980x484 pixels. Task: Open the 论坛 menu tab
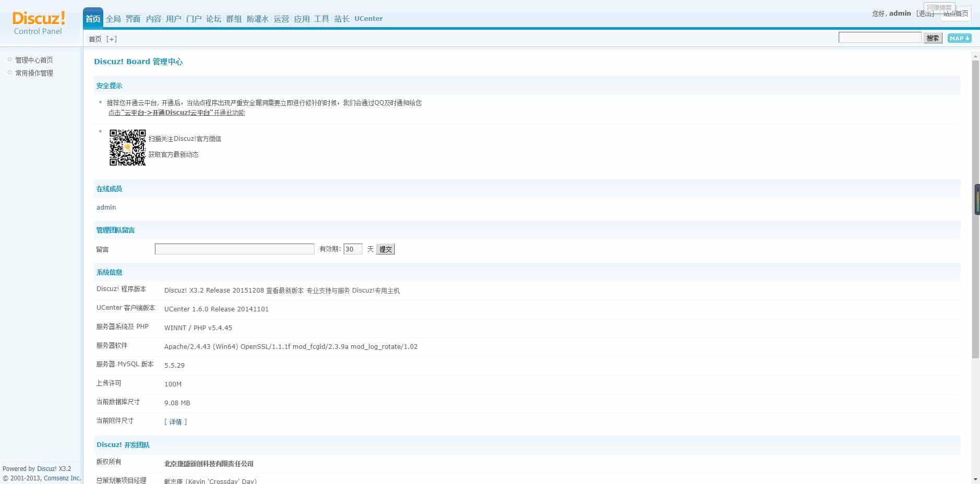214,19
